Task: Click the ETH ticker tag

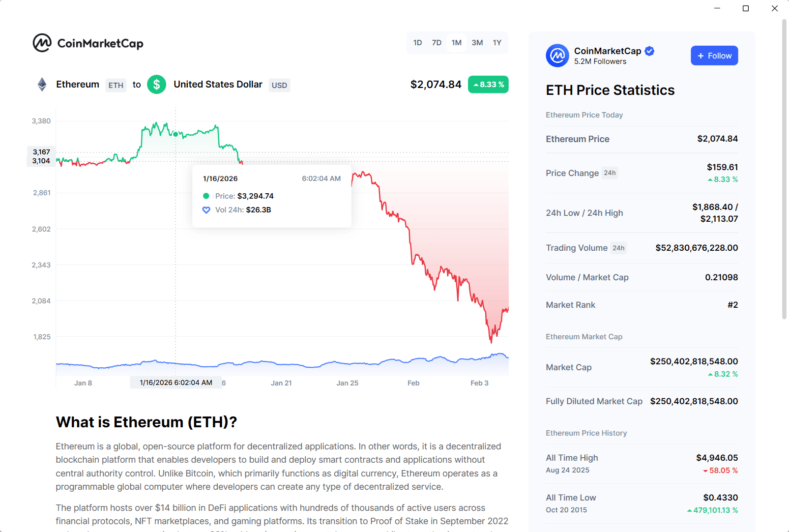Action: (x=116, y=85)
